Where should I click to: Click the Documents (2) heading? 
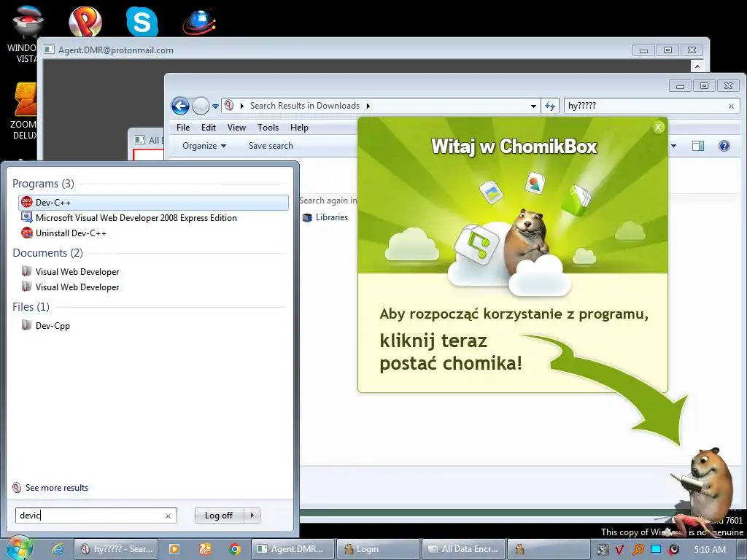[x=47, y=252]
